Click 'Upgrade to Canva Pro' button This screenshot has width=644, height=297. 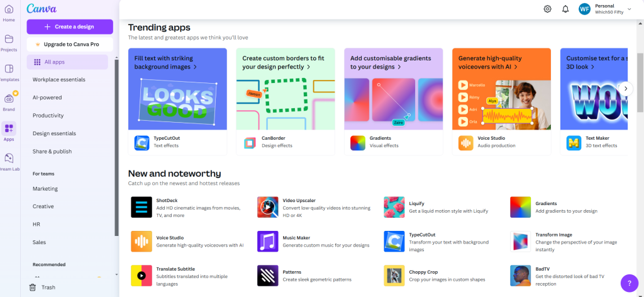click(x=70, y=45)
